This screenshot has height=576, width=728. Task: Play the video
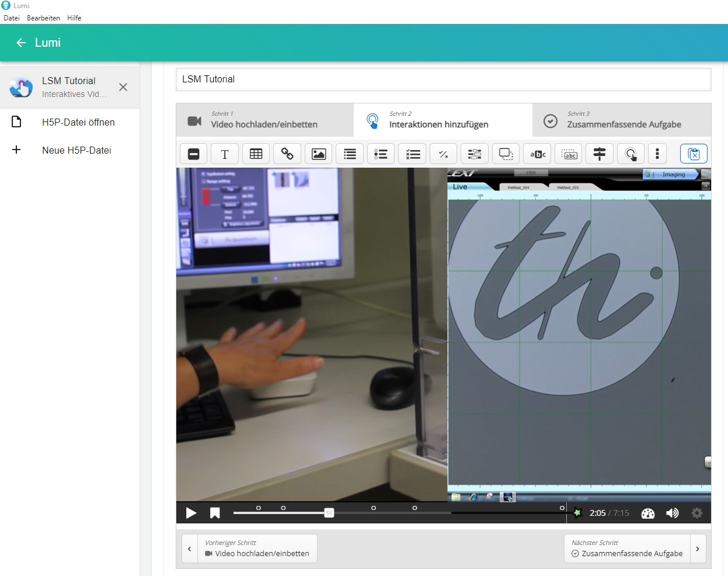point(190,513)
